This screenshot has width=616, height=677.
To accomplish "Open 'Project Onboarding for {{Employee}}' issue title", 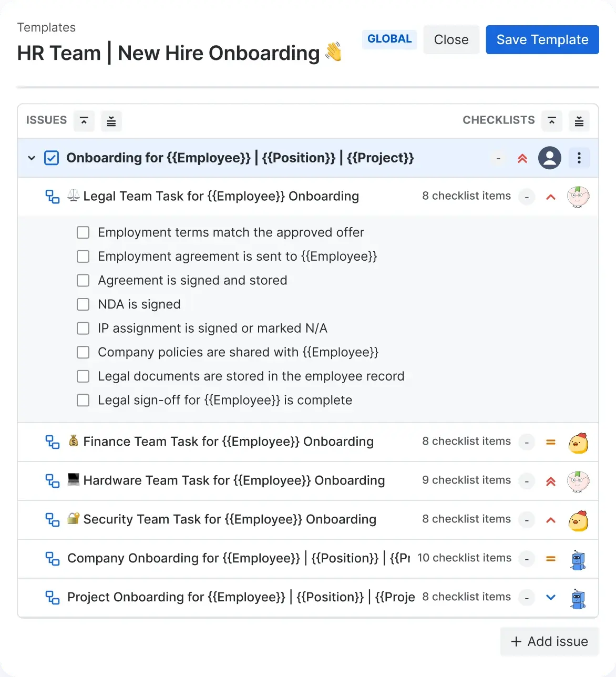I will (x=241, y=598).
